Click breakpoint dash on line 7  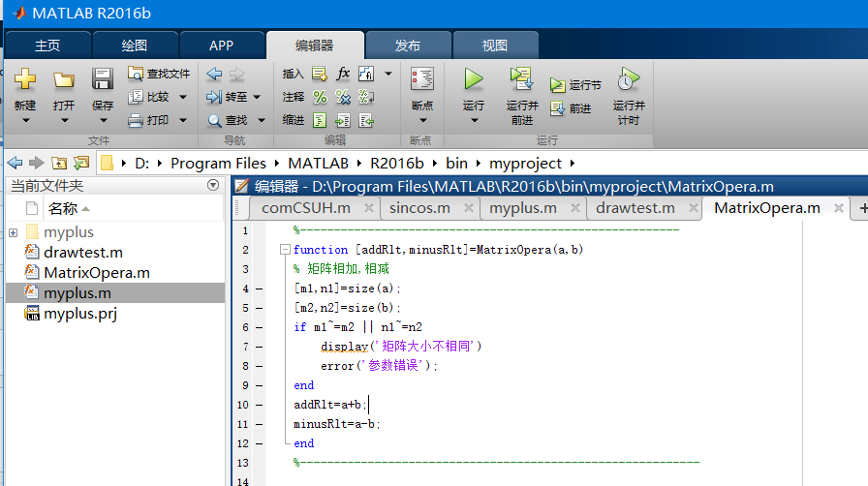(259, 347)
